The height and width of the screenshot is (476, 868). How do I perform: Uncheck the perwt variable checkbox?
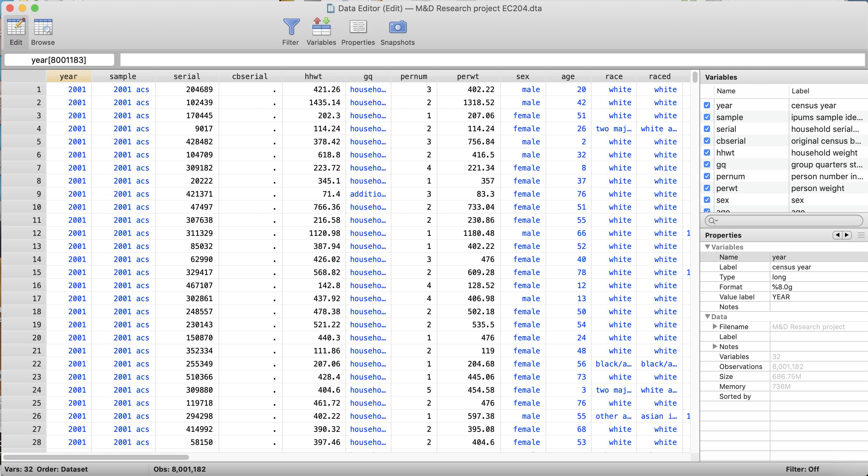707,188
